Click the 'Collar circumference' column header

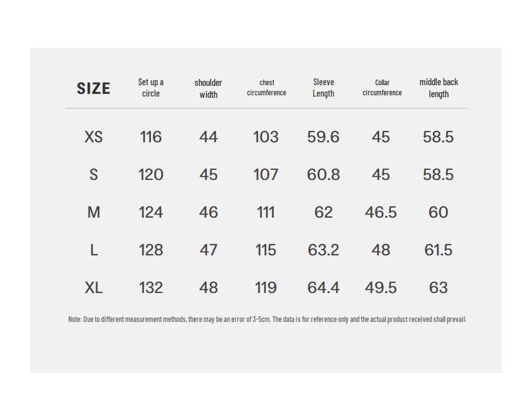tap(382, 88)
